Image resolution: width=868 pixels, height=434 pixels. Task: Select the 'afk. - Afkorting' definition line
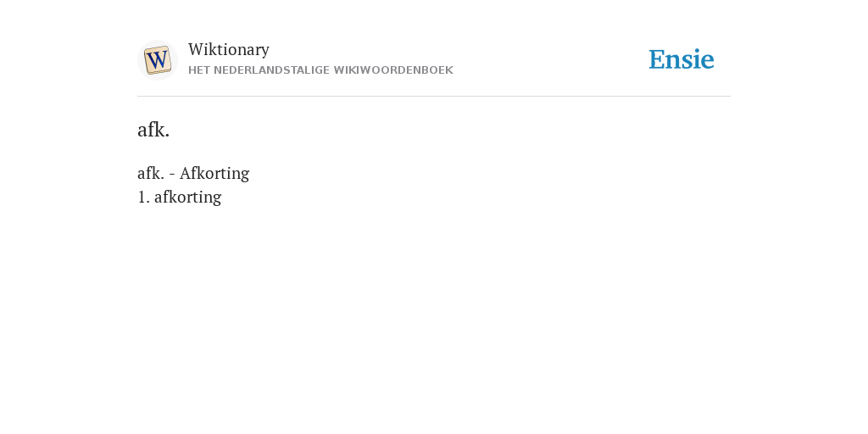click(193, 173)
